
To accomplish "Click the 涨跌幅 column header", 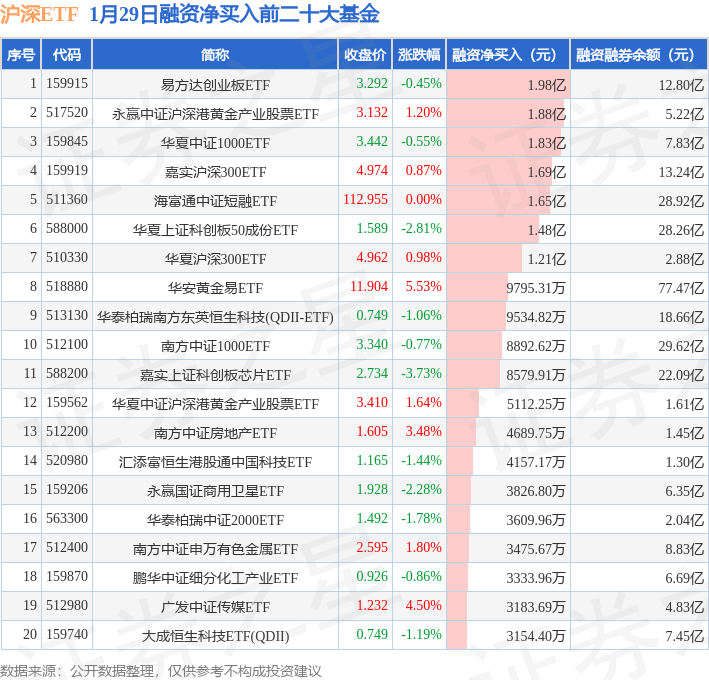I will tap(419, 55).
